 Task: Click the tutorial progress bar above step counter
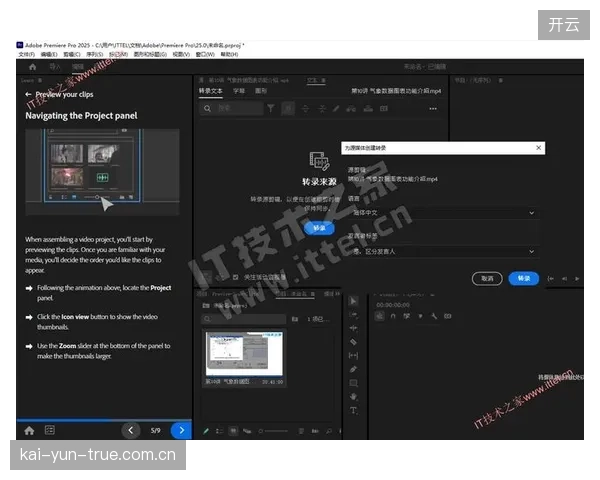coord(104,420)
